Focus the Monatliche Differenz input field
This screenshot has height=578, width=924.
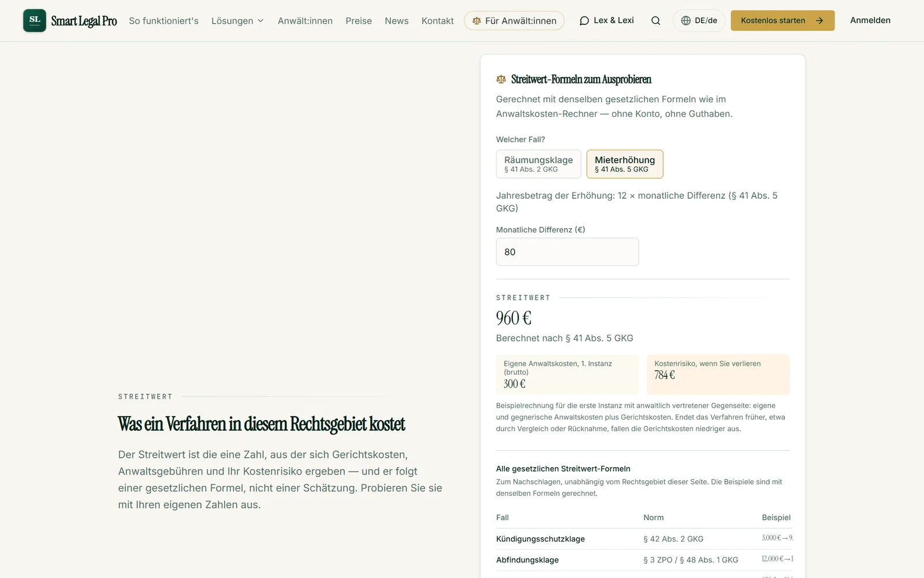[567, 252]
